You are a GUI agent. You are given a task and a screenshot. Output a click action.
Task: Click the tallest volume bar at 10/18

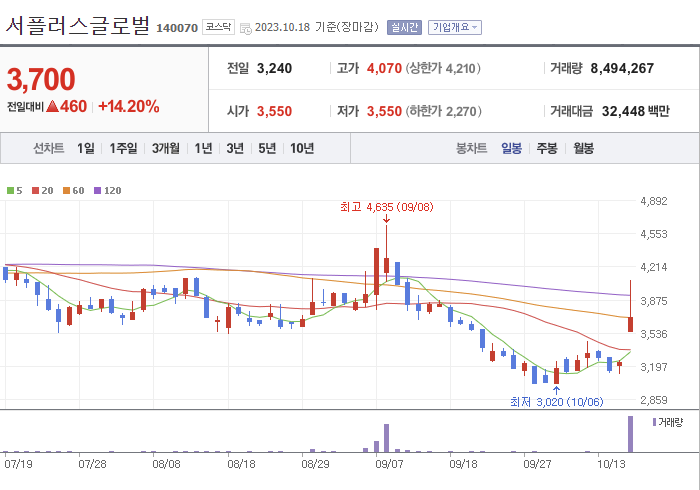click(x=630, y=434)
